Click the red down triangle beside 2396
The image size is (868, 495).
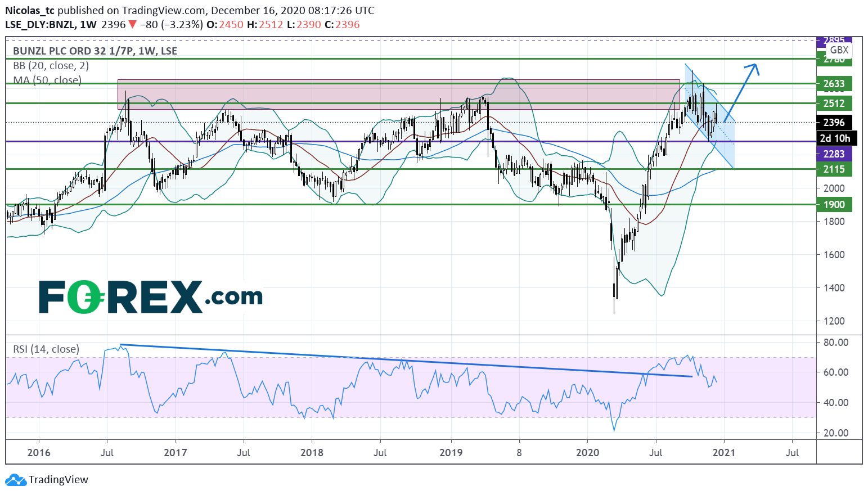[132, 25]
